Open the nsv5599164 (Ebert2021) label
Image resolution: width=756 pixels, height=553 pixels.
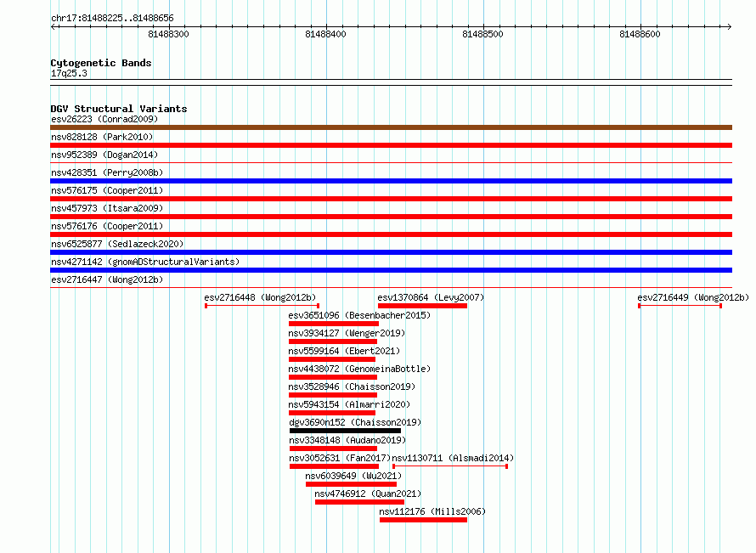(x=344, y=351)
